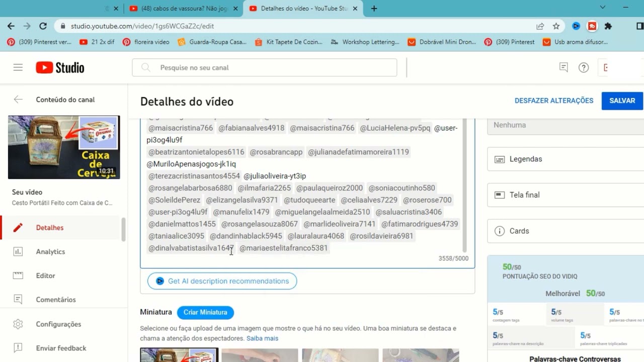
Task: Open the Comentários icon
Action: pyautogui.click(x=18, y=300)
